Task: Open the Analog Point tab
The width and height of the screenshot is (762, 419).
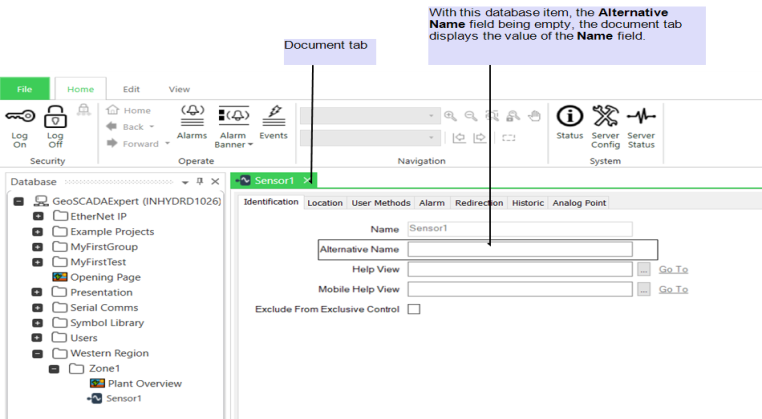Action: click(579, 203)
